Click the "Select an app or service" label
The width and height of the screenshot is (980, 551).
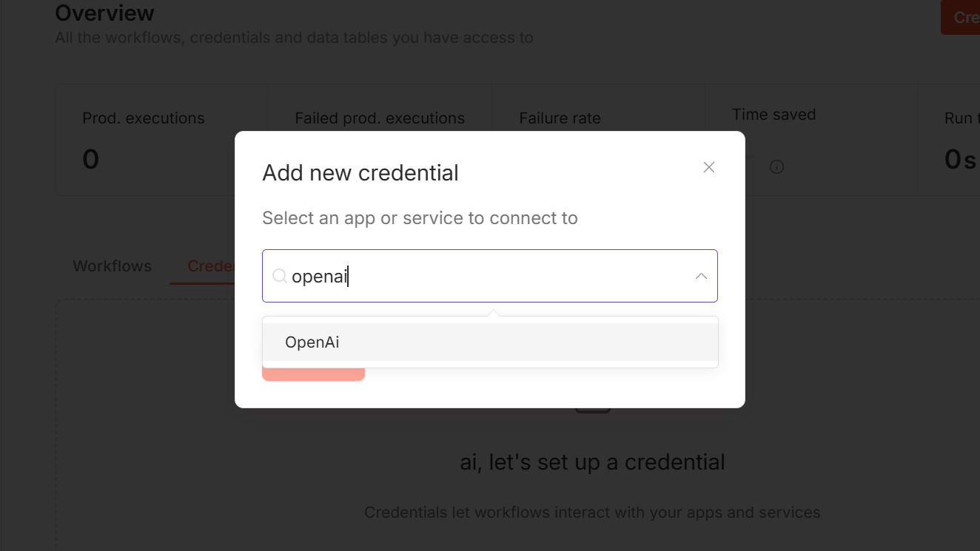point(420,218)
